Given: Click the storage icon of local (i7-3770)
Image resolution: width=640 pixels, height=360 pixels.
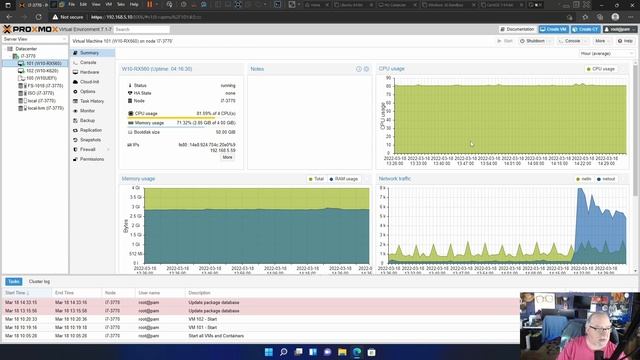Looking at the screenshot, I should [22, 101].
